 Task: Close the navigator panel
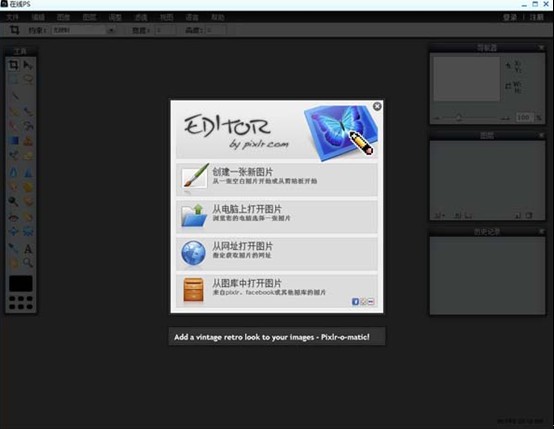(x=541, y=47)
